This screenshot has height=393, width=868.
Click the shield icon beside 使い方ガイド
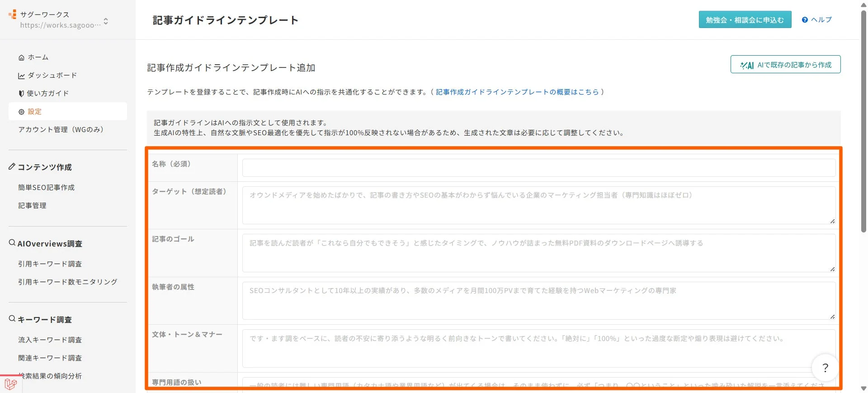pos(21,94)
